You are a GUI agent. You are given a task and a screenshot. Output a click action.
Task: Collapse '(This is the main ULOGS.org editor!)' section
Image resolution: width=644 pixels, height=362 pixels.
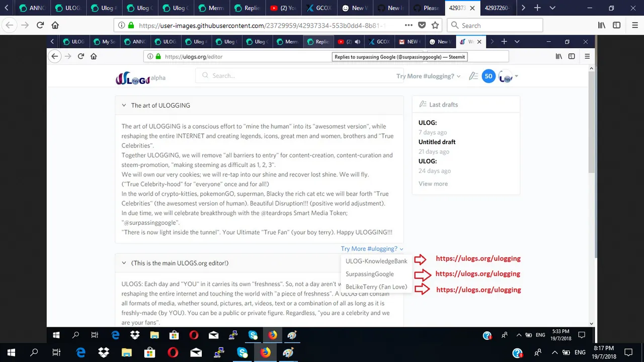(124, 263)
